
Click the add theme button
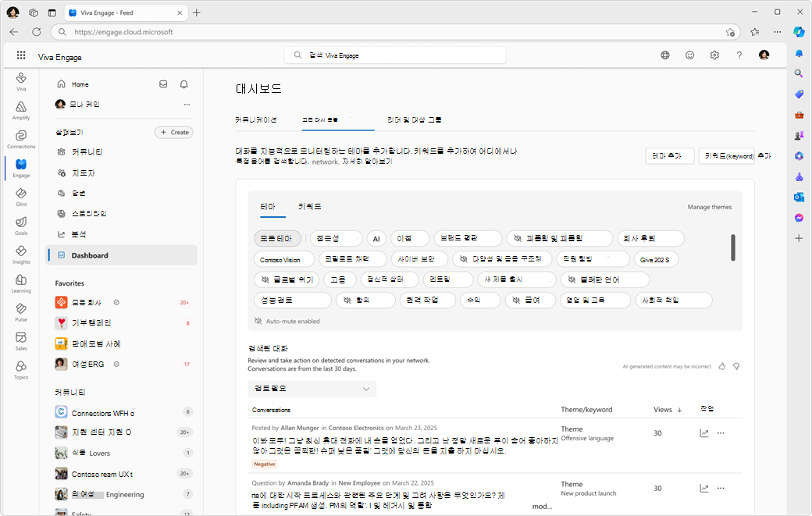click(x=670, y=156)
